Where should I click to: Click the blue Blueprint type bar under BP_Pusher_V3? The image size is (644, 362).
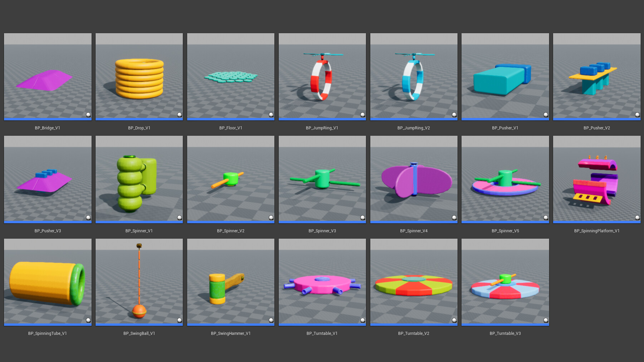tap(47, 222)
